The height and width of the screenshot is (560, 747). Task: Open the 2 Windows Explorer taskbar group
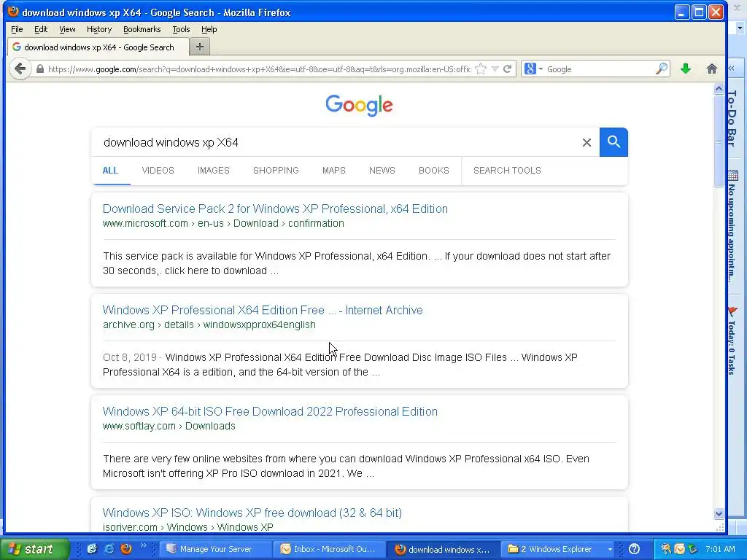560,549
